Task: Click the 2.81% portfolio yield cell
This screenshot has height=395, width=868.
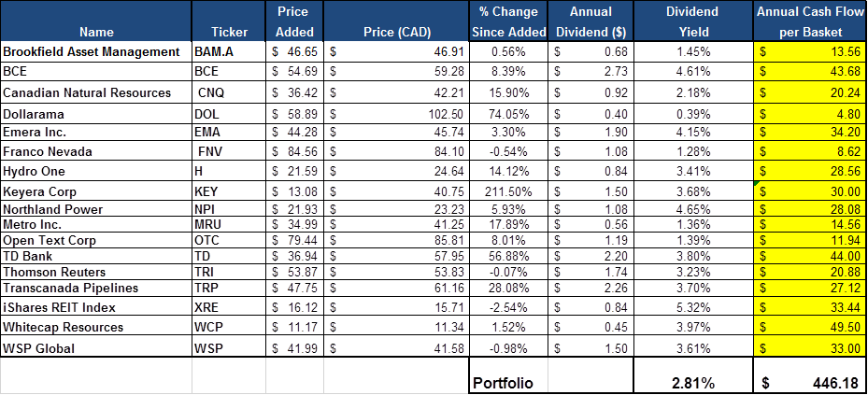Action: (x=693, y=375)
